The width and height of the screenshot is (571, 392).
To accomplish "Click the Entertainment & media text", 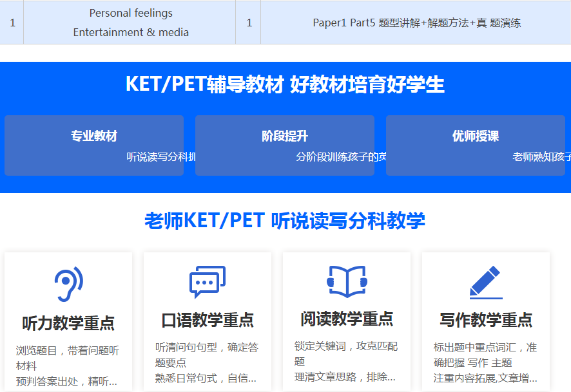I will click(x=131, y=32).
